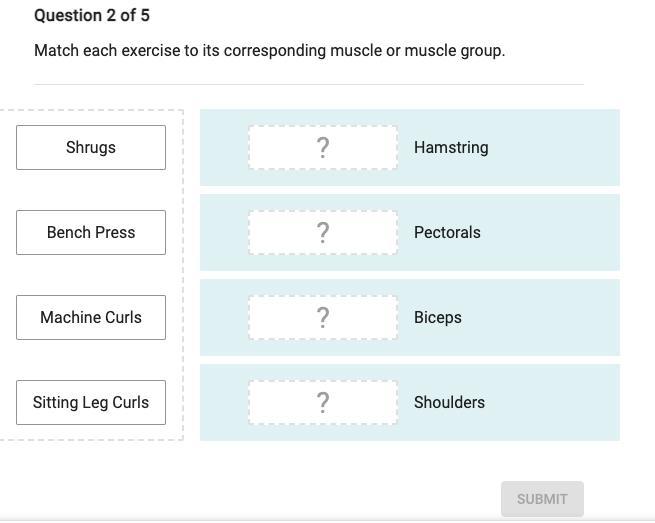655x523 pixels.
Task: Click the blank drop slot beside Shoulders
Action: (x=323, y=402)
